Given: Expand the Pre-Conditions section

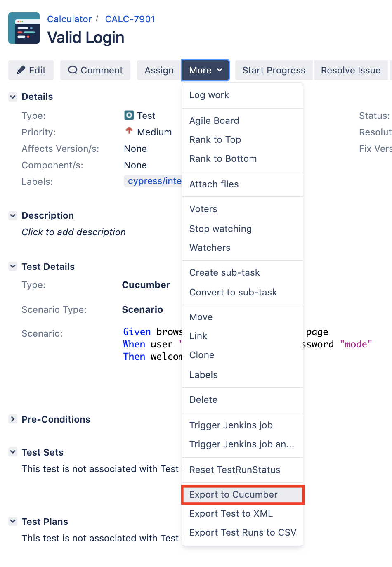Looking at the screenshot, I should tap(13, 419).
